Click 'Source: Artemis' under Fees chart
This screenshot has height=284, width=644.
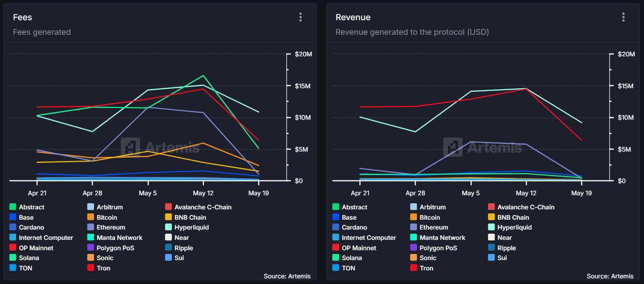(x=287, y=276)
